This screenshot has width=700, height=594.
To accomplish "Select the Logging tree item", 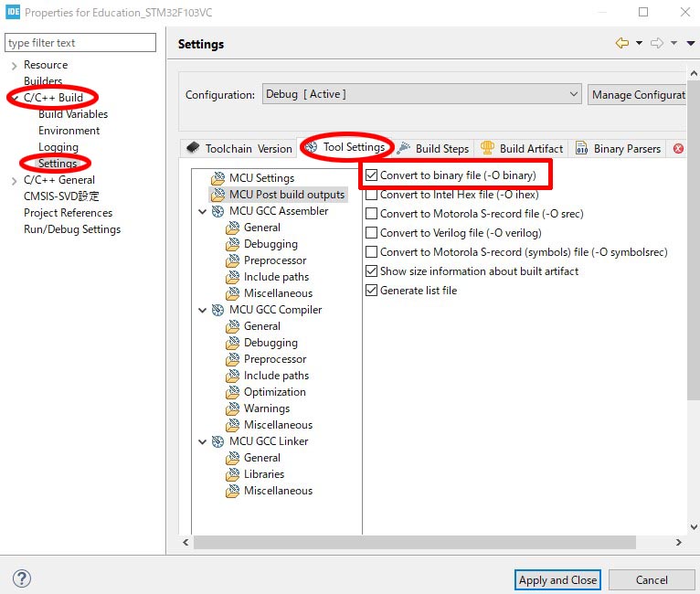I will point(58,147).
